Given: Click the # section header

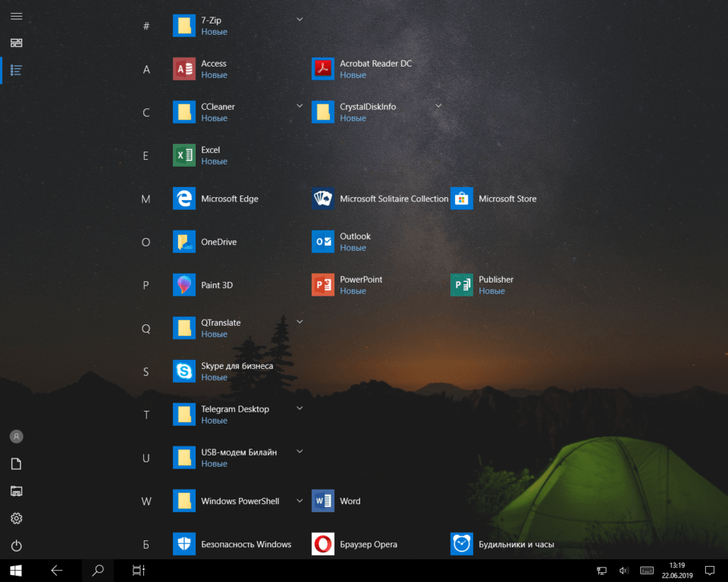Looking at the screenshot, I should [x=146, y=26].
